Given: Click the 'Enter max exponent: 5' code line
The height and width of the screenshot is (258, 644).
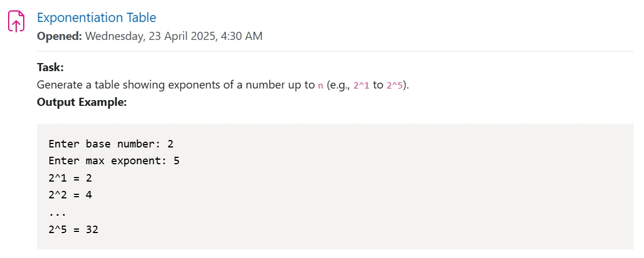Looking at the screenshot, I should tap(114, 161).
